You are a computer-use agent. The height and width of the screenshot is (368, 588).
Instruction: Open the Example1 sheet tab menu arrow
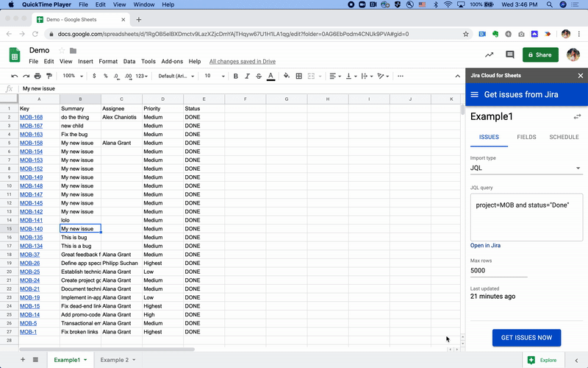coord(85,360)
